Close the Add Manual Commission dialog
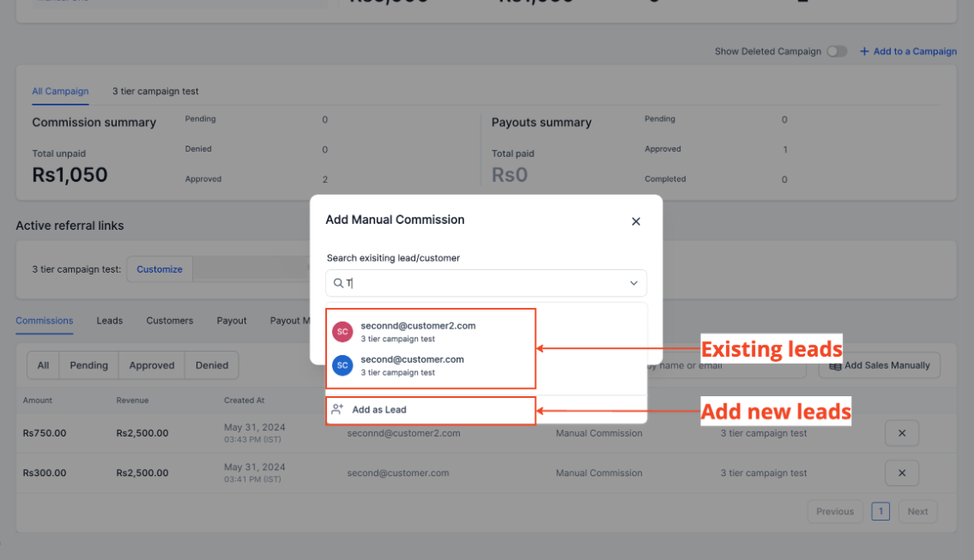This screenshot has width=974, height=560. (636, 221)
